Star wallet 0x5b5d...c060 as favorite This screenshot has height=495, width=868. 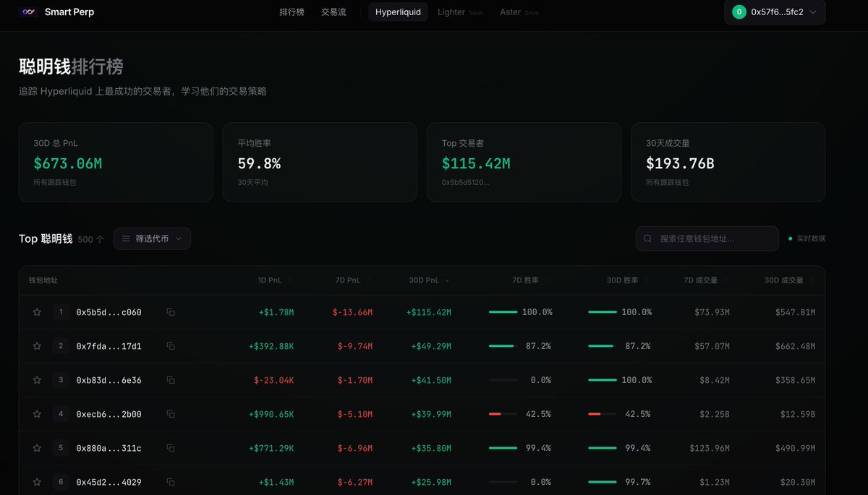point(37,312)
